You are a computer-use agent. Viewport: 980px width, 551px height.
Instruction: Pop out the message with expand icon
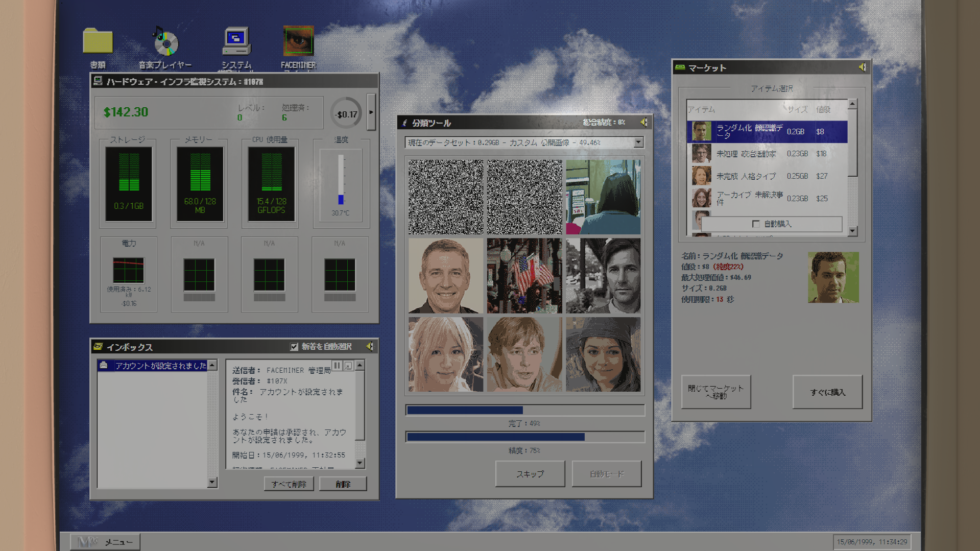[x=348, y=366]
